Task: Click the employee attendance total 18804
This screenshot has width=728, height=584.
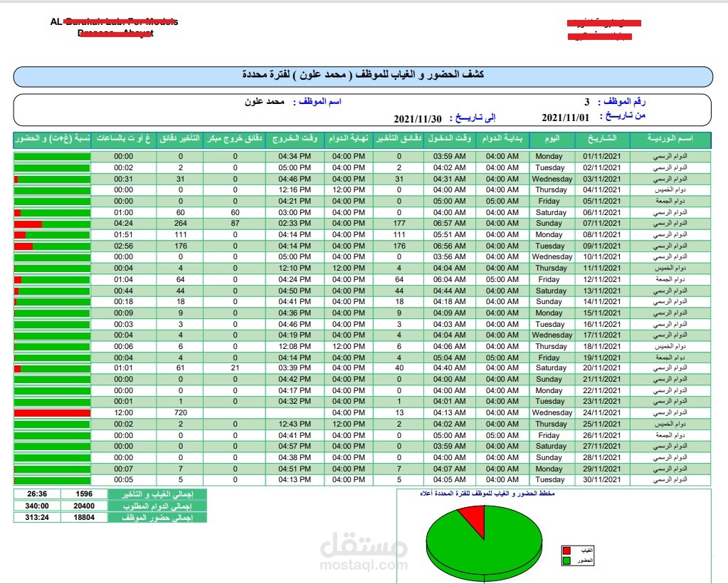Action: 84,518
